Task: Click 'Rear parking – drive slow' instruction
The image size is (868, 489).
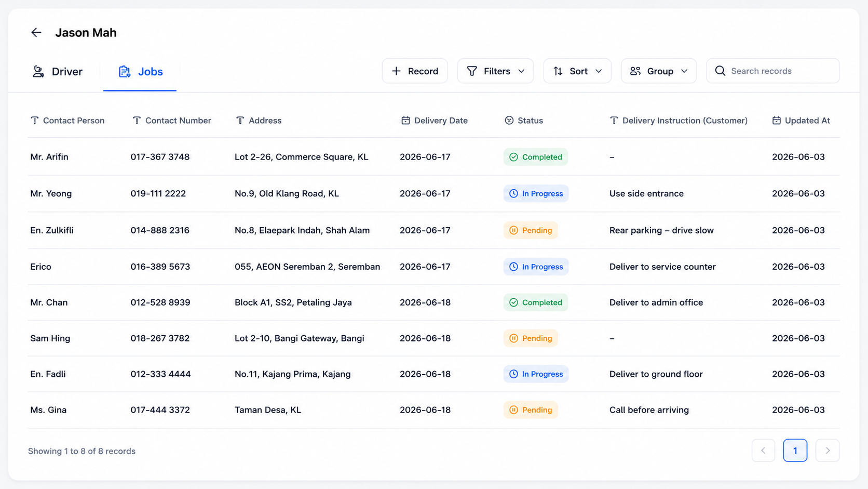Action: 661,230
